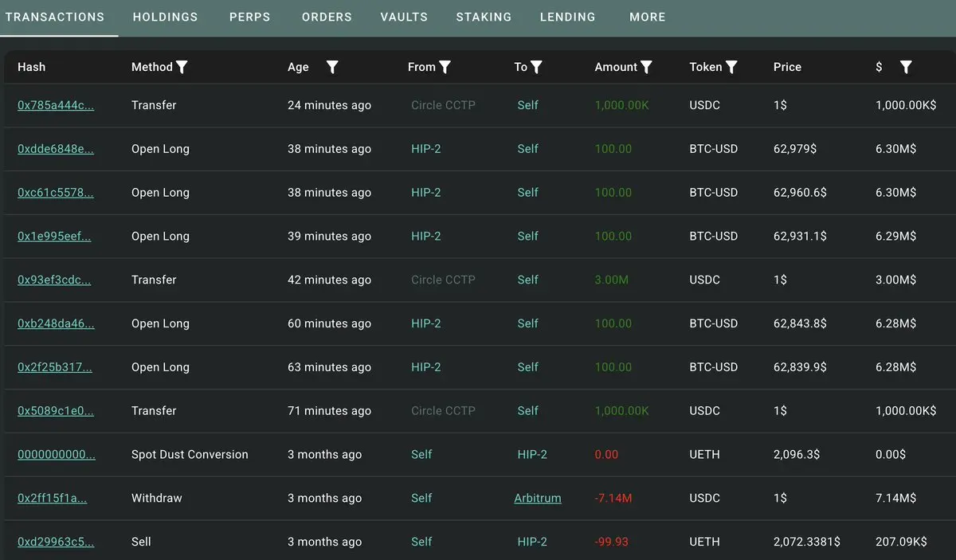Click the 2,072.3381$ price
This screenshot has height=560, width=956.
click(807, 542)
